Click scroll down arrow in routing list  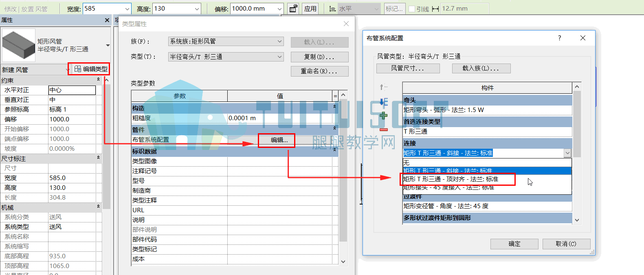pos(577,220)
